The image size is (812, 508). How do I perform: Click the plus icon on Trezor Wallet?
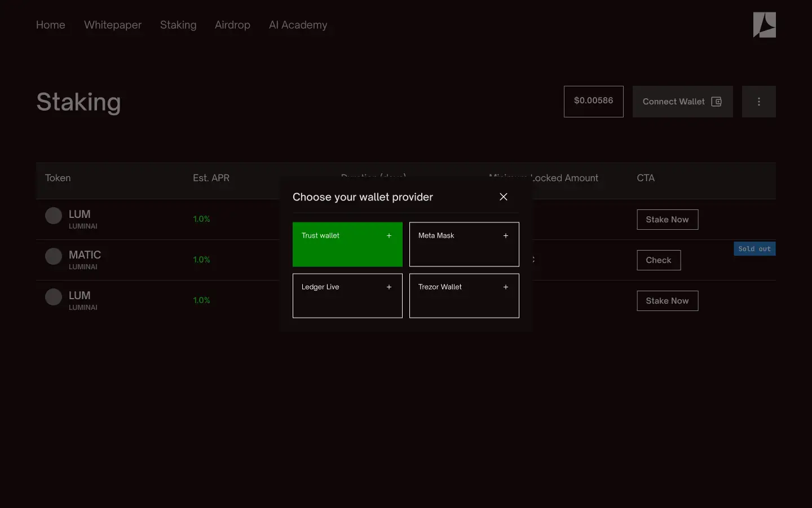[x=506, y=287]
